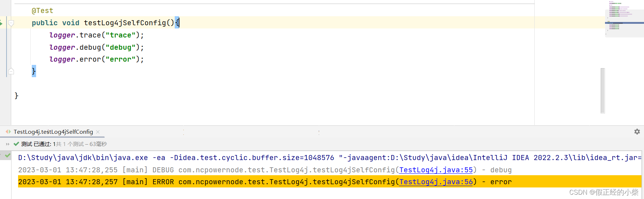Close the TestLog4j.testLog4jSelfConfig run tab

pyautogui.click(x=98, y=132)
